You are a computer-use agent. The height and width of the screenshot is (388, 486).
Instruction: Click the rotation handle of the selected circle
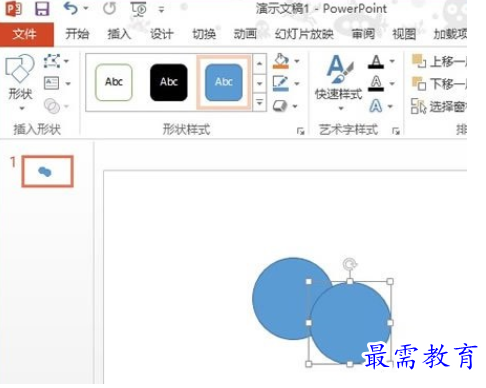(x=350, y=265)
